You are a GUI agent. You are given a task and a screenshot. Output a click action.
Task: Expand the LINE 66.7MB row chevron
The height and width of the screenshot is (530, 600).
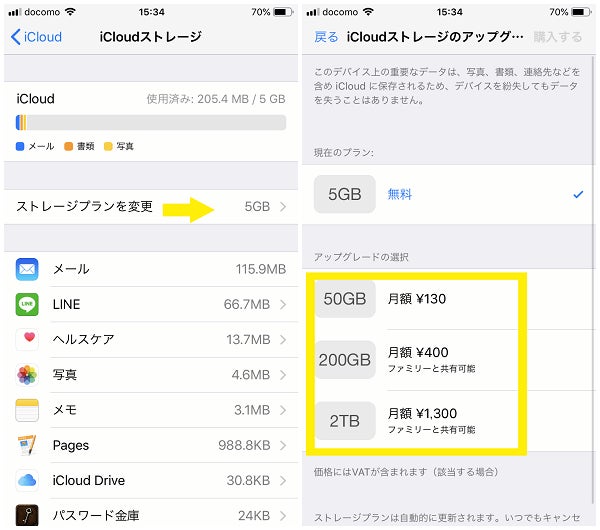click(x=283, y=305)
